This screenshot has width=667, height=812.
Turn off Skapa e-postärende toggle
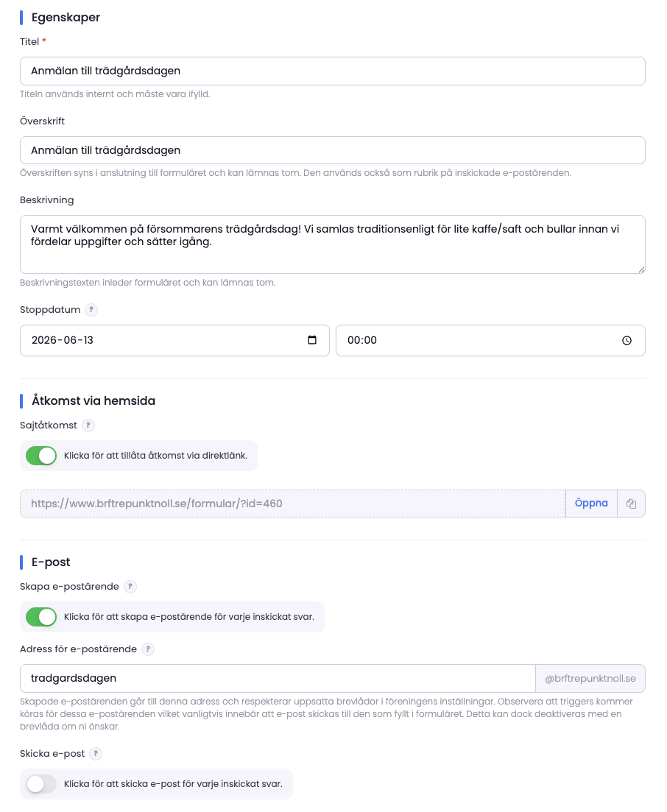coord(41,617)
